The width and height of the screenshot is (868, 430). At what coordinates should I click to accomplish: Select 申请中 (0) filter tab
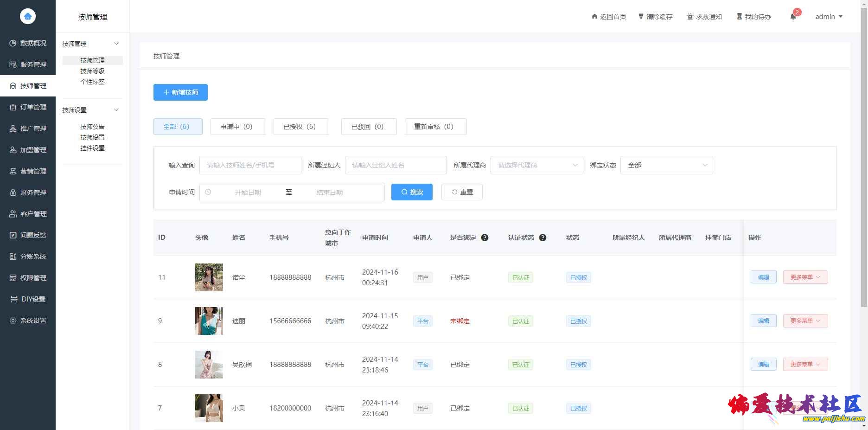tap(237, 127)
